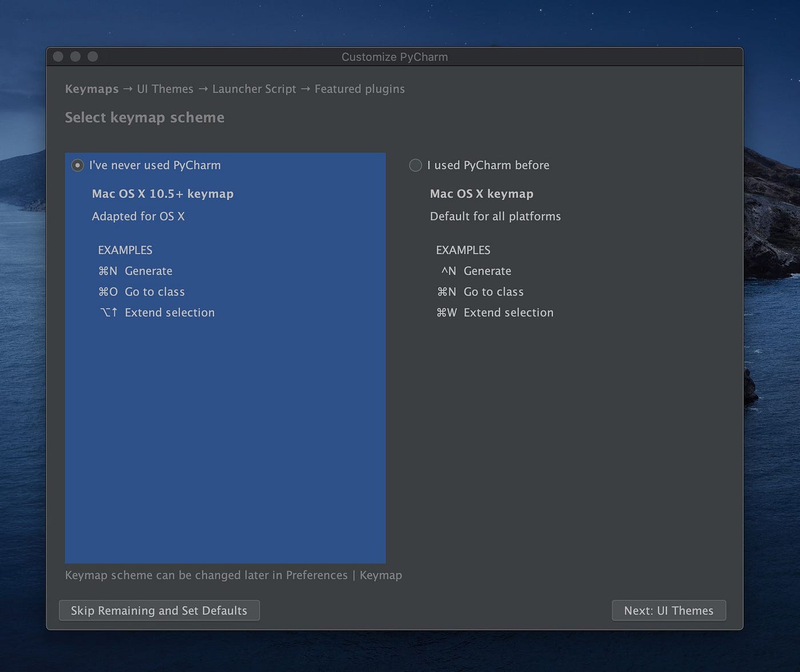The height and width of the screenshot is (672, 800).
Task: Navigate to the Featured plugins step
Action: [x=359, y=89]
